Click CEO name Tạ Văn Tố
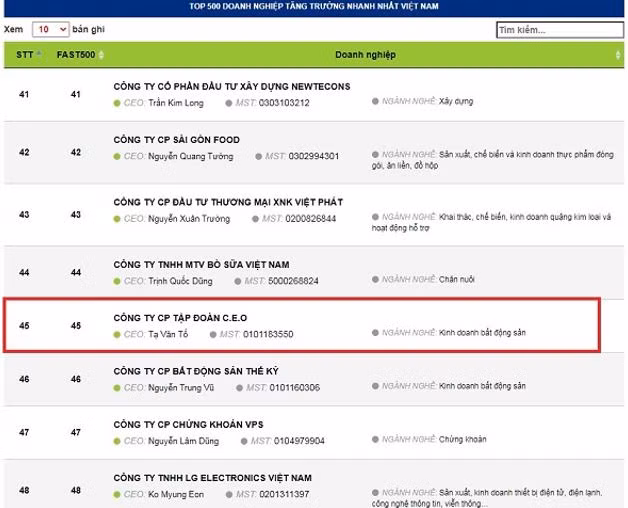 point(168,334)
